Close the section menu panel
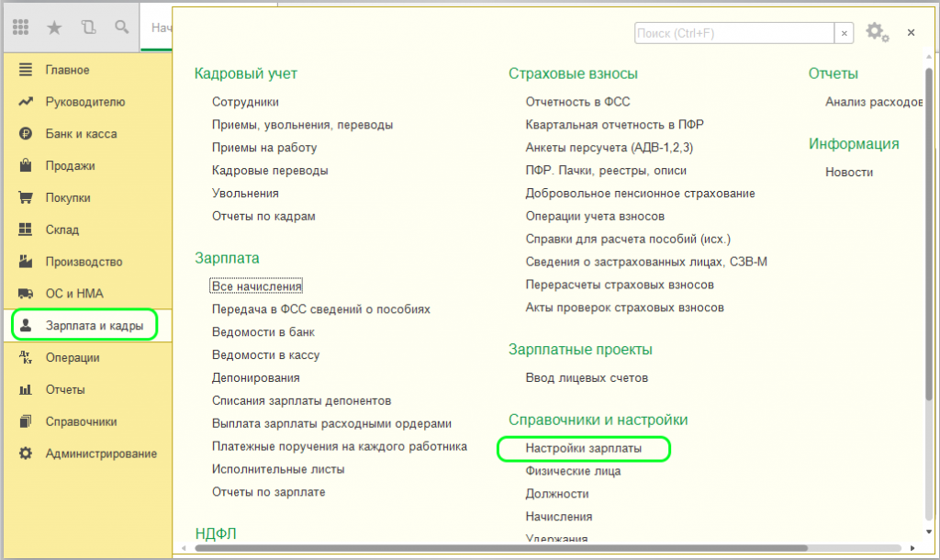This screenshot has width=940, height=560. click(x=911, y=32)
